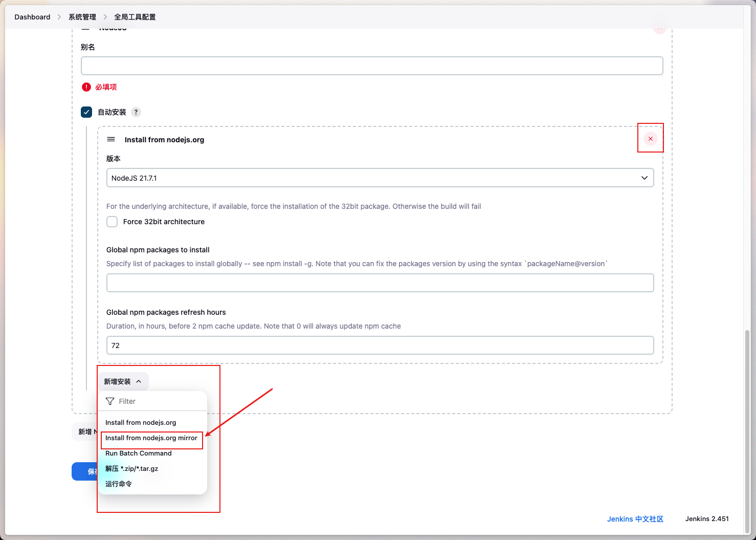This screenshot has height=540, width=756.
Task: Click the refresh hours field showing 72
Action: point(380,345)
